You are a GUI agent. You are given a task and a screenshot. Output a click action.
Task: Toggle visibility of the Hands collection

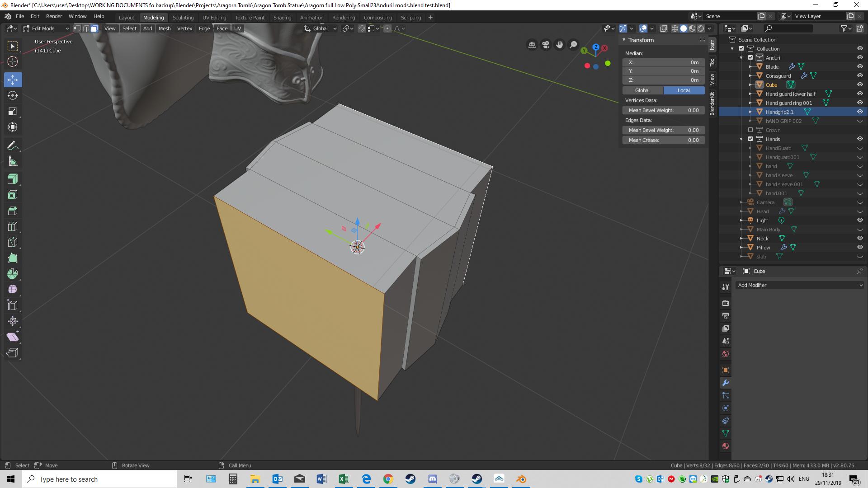click(x=860, y=139)
